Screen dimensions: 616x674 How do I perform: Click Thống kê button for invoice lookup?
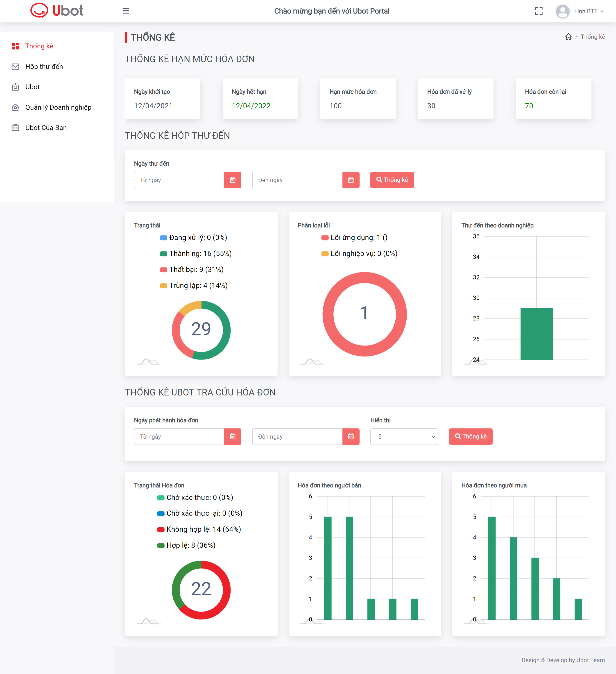471,437
